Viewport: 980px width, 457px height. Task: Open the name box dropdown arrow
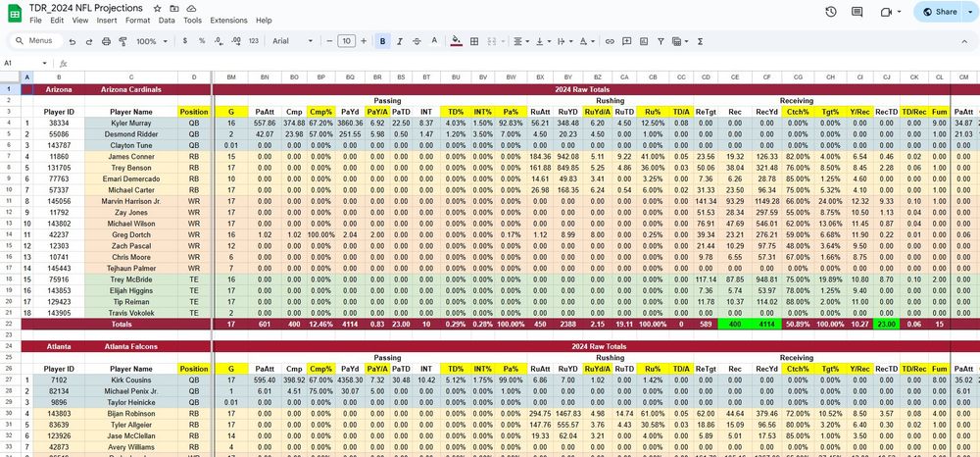pyautogui.click(x=44, y=63)
